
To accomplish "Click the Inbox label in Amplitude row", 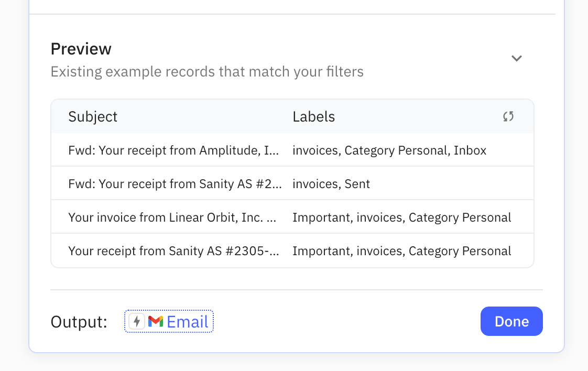I will [x=470, y=150].
